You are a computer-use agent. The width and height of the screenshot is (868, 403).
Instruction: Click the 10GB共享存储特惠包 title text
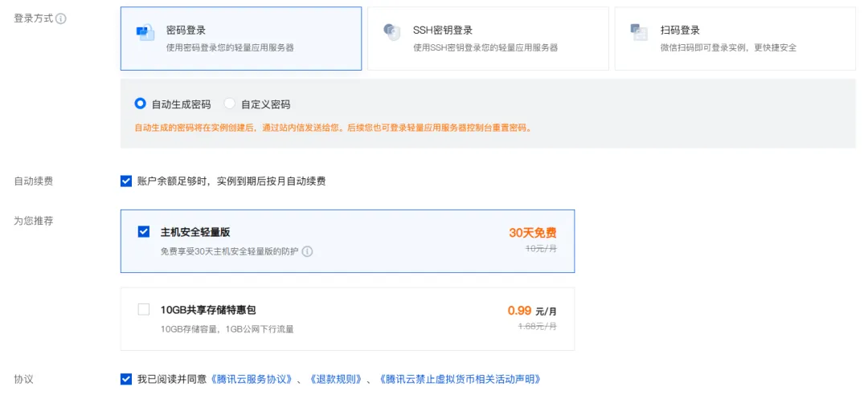pos(208,309)
